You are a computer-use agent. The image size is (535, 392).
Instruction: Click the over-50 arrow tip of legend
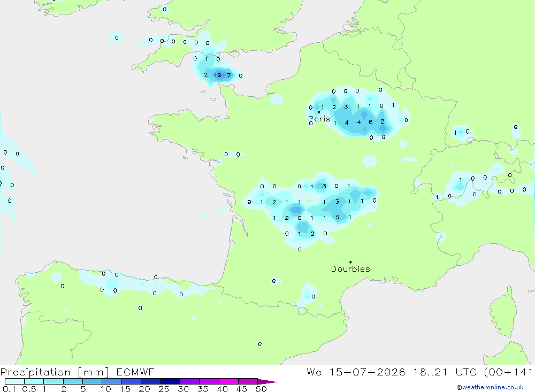pyautogui.click(x=268, y=382)
